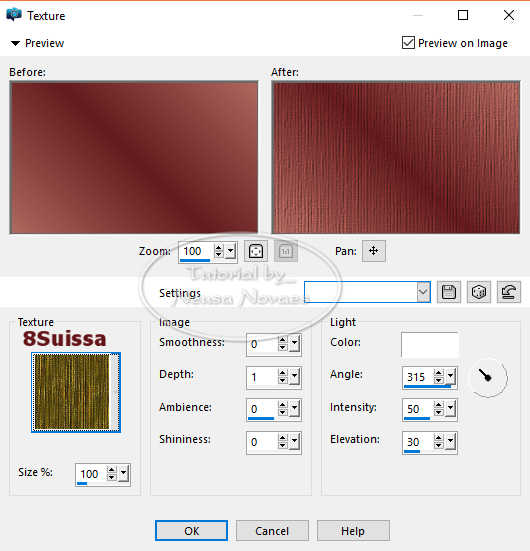Click the reset to default arrow icon
Screen dimensions: 530x551
509,292
